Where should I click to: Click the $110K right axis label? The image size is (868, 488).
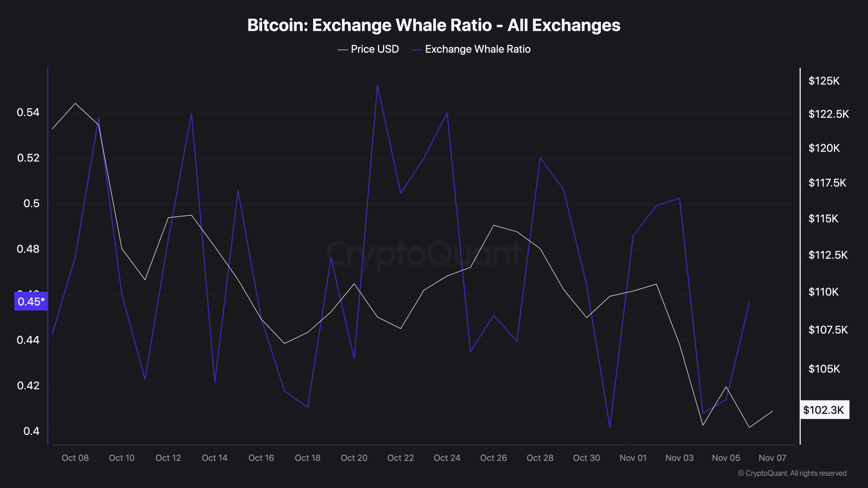(823, 292)
